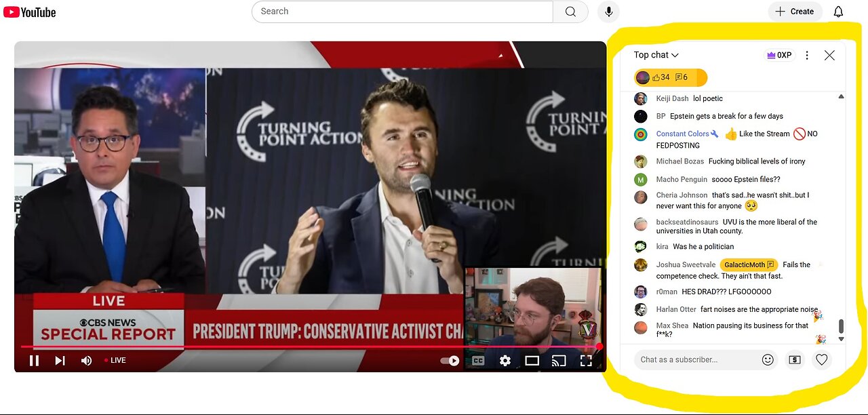Focus the YouTube search field
Image resolution: width=868 pixels, height=415 pixels.
[402, 12]
